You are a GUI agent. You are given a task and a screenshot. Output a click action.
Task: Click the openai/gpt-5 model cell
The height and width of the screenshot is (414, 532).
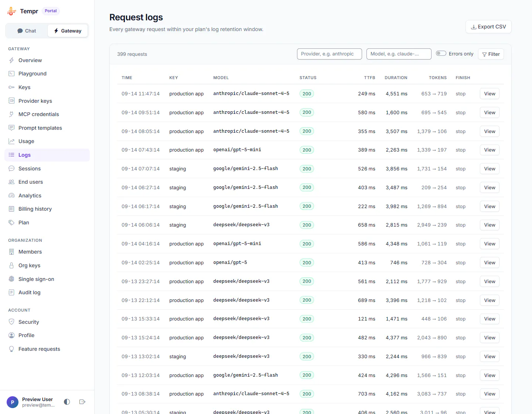click(x=230, y=262)
